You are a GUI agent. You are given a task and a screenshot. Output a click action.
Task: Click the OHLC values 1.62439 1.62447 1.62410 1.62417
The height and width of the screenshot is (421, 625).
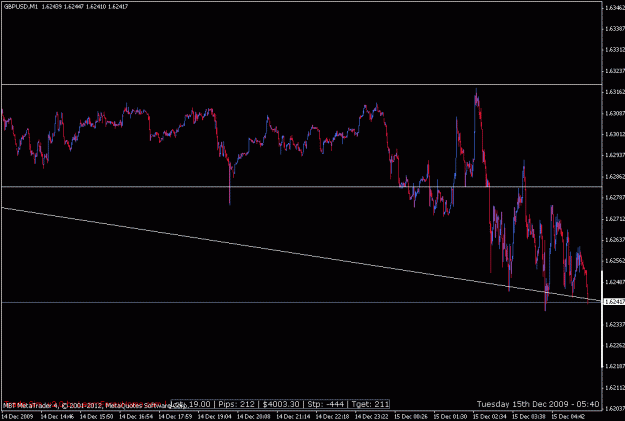click(x=85, y=7)
